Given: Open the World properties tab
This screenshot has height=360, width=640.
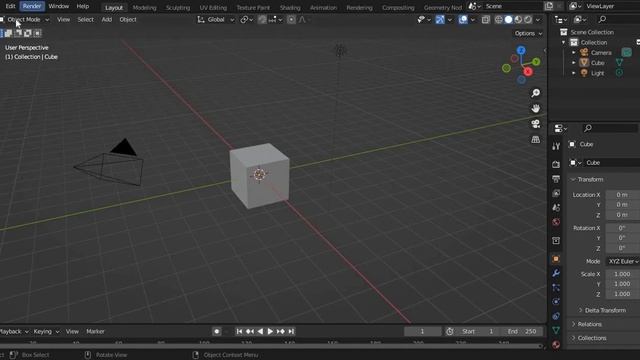Looking at the screenshot, I should click(556, 222).
